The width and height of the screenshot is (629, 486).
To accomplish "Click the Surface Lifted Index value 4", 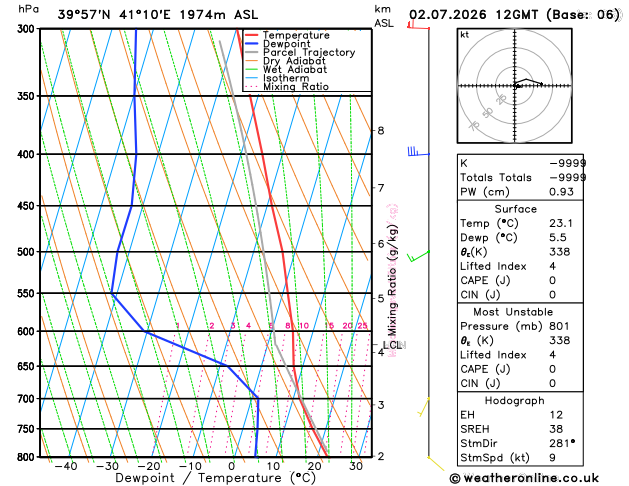I will coord(552,266).
